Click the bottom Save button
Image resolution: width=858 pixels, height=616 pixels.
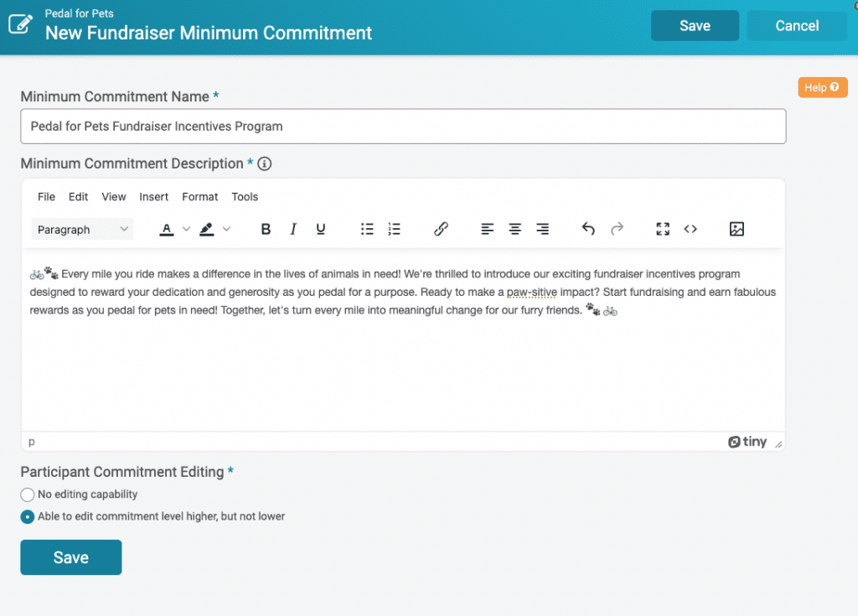click(71, 557)
